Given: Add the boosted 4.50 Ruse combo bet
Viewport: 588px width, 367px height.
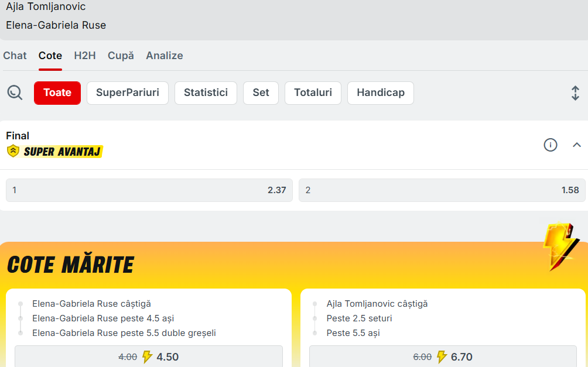Looking at the screenshot, I should pyautogui.click(x=149, y=356).
